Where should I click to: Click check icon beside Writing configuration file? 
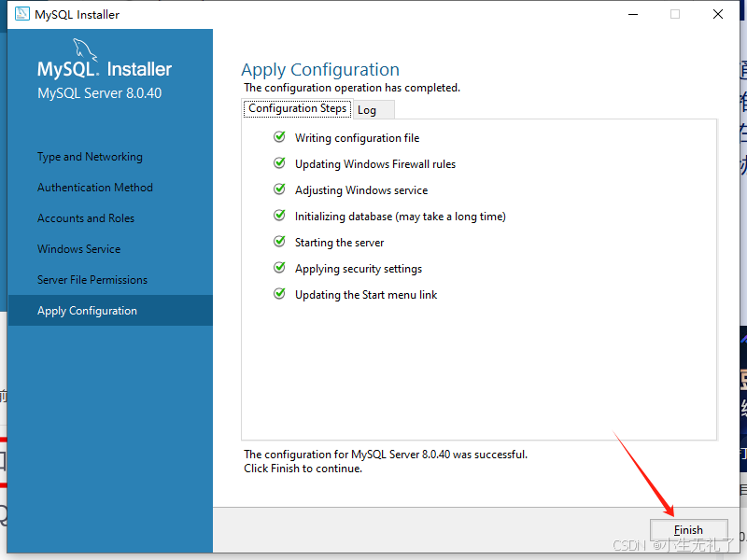pos(279,137)
